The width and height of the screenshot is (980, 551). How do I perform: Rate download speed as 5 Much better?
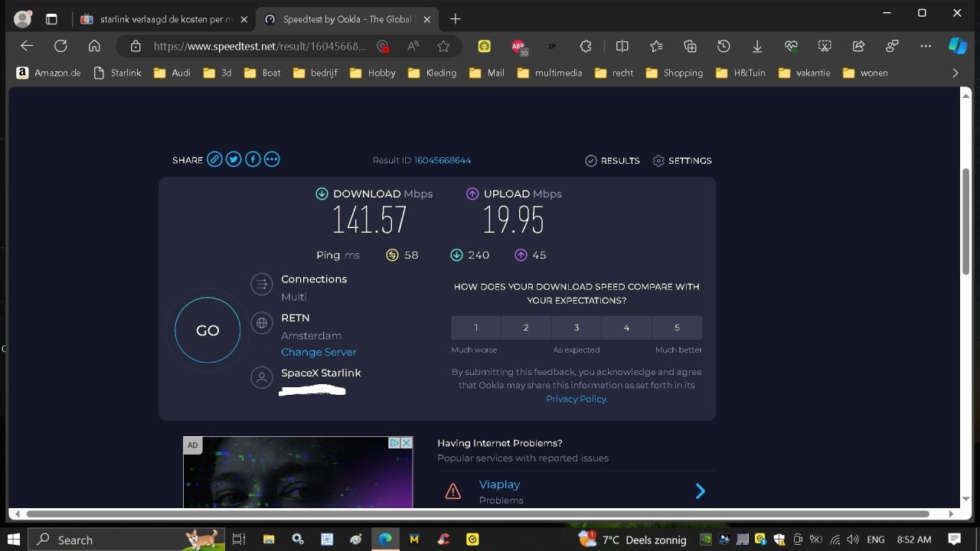(x=677, y=328)
